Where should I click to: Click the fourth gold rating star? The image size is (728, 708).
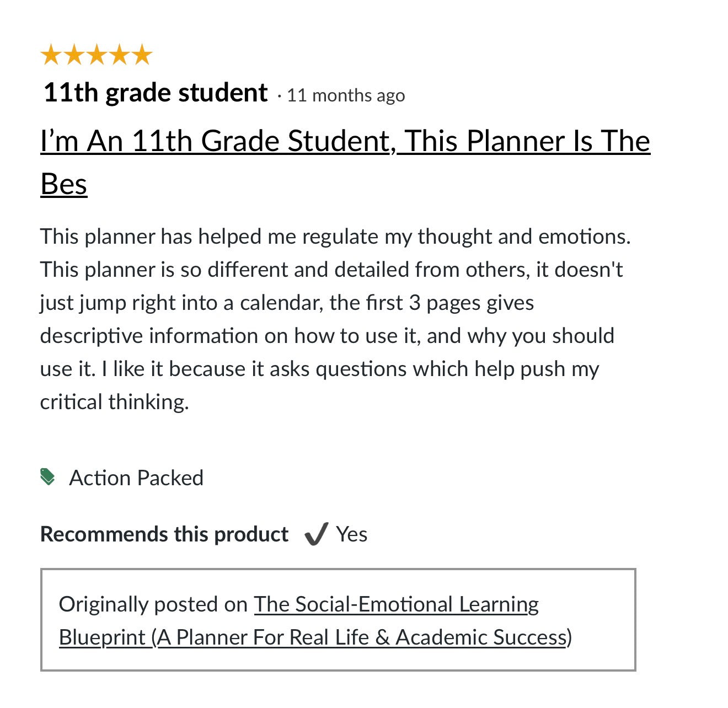coord(119,55)
